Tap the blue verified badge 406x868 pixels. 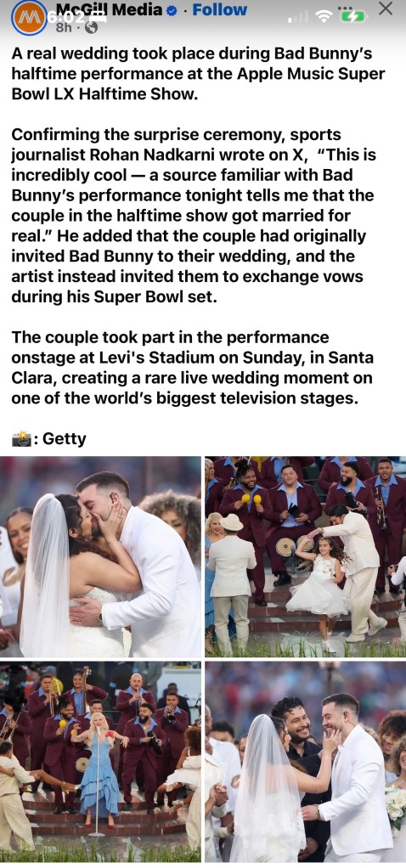pos(172,10)
